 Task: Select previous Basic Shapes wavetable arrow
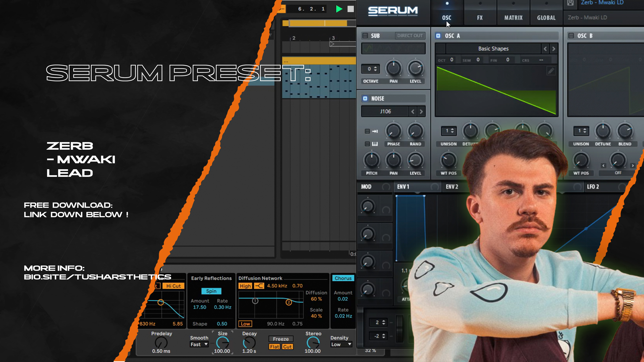[545, 49]
